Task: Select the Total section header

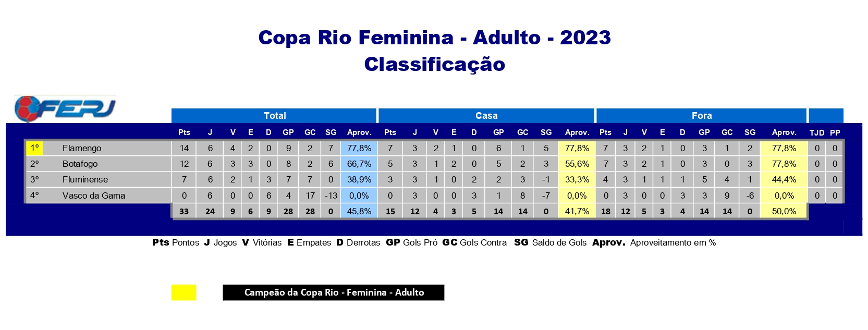Action: pyautogui.click(x=274, y=116)
